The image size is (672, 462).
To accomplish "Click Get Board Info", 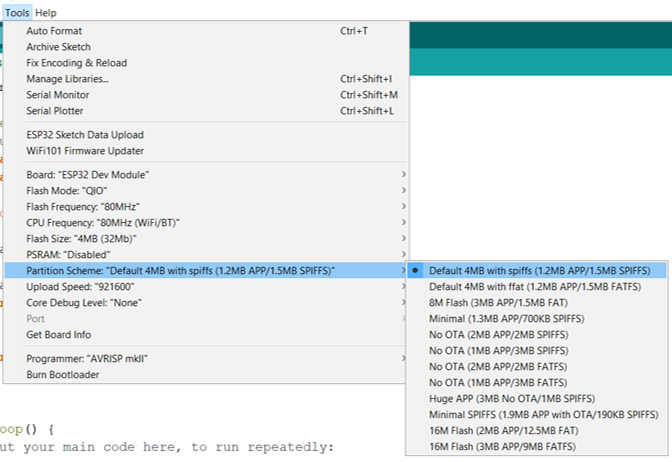I will (205, 334).
